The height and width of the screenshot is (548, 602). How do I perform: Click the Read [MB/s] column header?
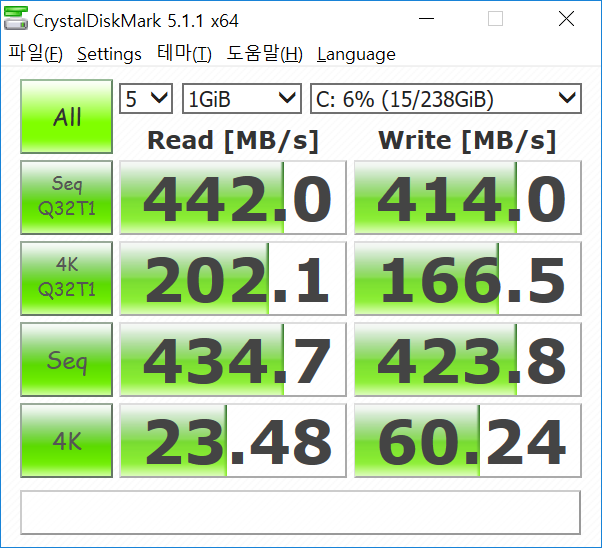(x=233, y=141)
